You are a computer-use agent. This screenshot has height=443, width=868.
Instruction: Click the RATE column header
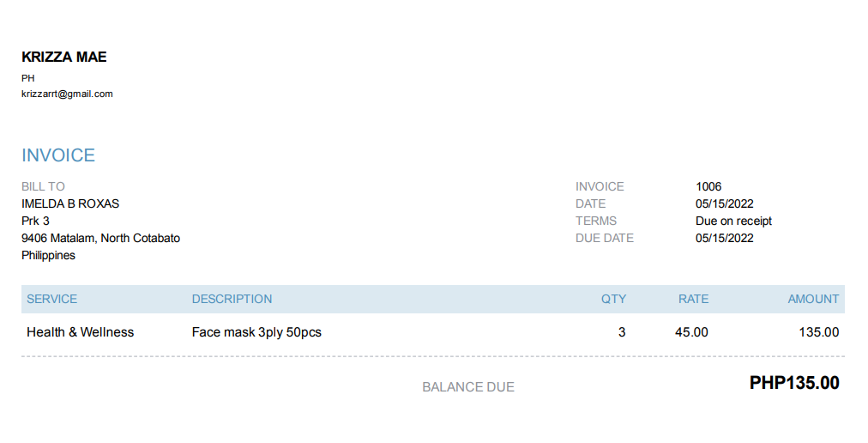coord(693,299)
